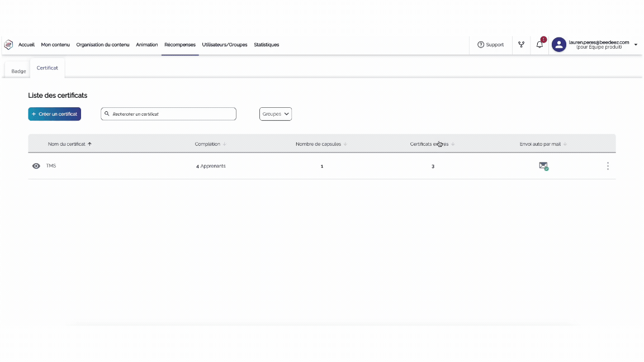644x362 pixels.
Task: Click the magnifier icon in search field
Action: 107,113
